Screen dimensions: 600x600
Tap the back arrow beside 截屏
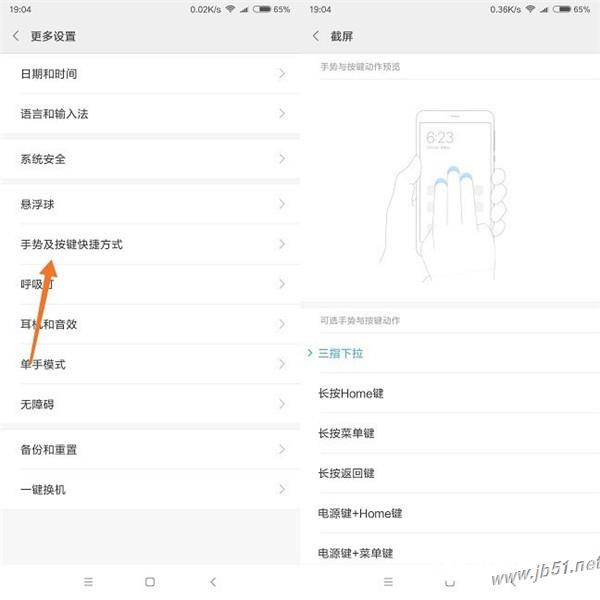click(x=316, y=36)
